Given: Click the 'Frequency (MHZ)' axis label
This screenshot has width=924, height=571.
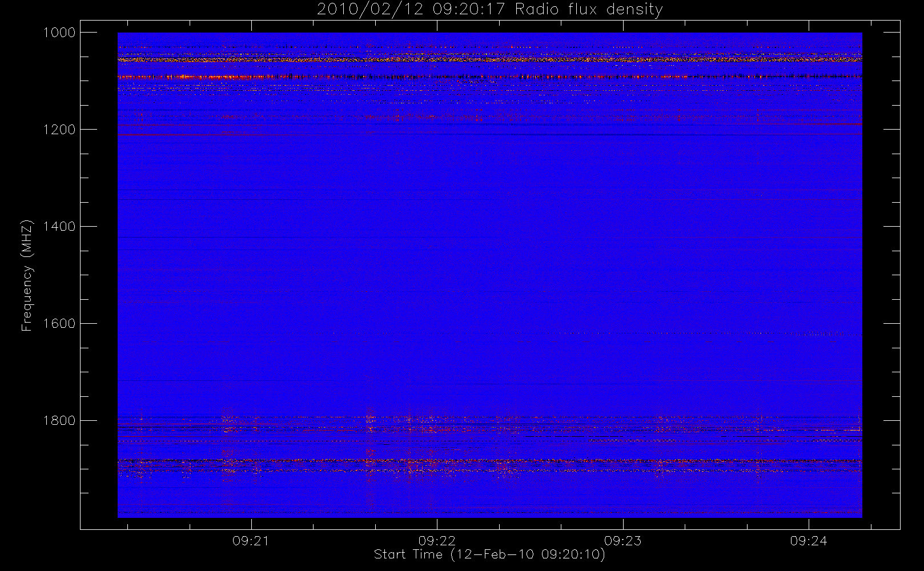Looking at the screenshot, I should [26, 275].
